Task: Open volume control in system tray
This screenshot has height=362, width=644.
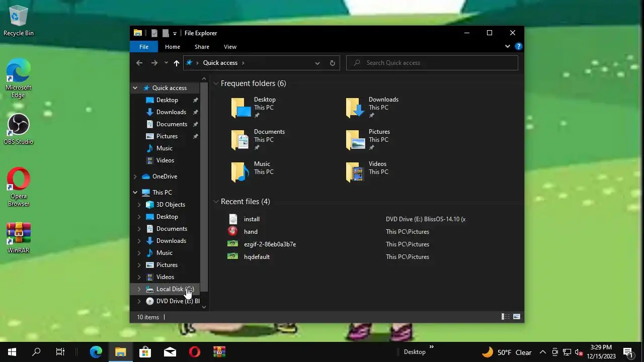Action: point(579,352)
